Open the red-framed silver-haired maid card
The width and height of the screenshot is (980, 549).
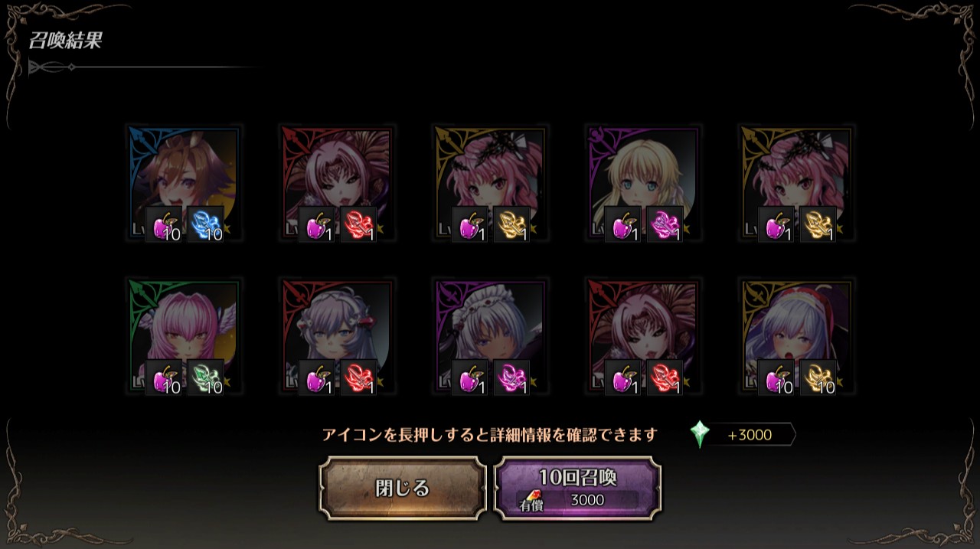(337, 337)
